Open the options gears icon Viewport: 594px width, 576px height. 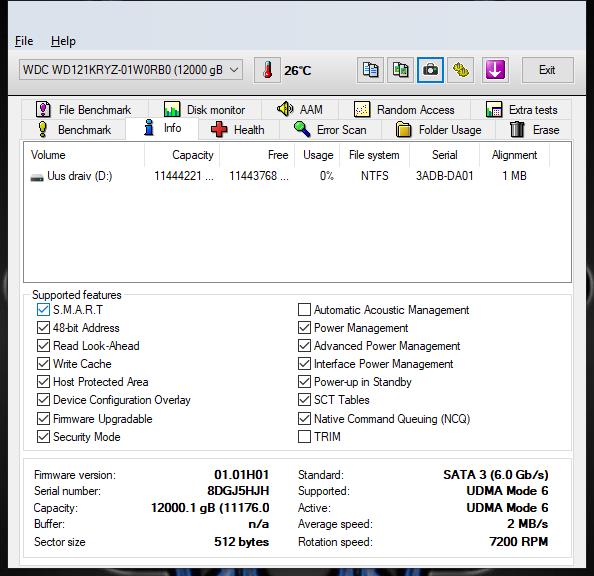(461, 70)
